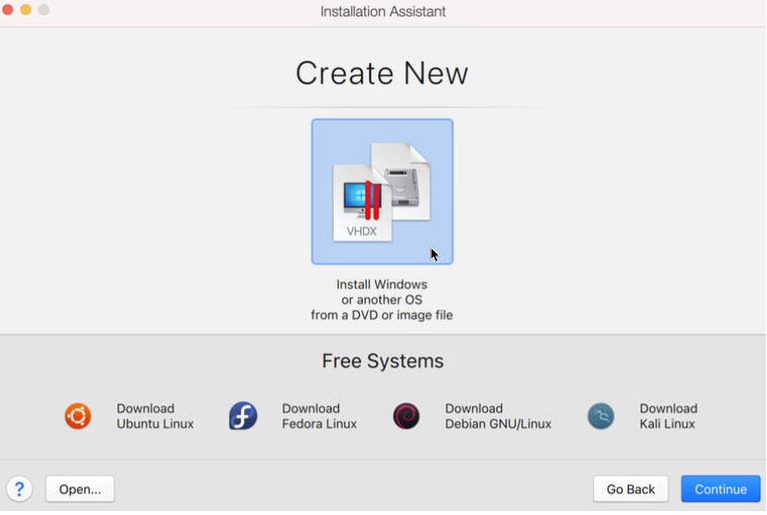Open help with the question mark button
Screen dimensions: 767x515
[20, 489]
